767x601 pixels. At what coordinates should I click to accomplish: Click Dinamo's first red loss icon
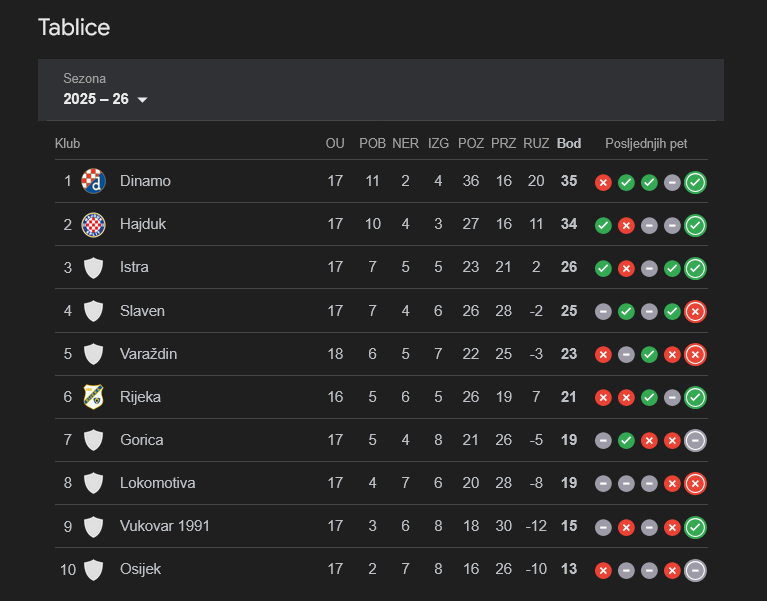click(x=603, y=182)
